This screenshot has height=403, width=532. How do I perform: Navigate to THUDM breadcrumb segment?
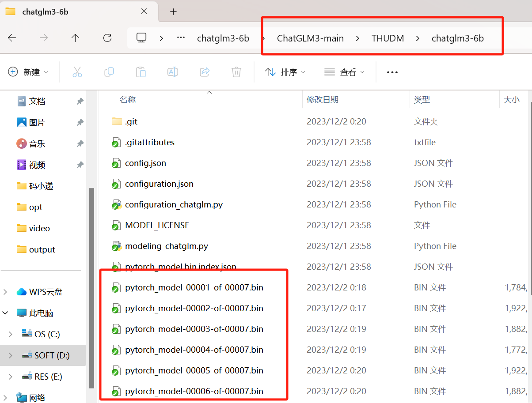388,38
